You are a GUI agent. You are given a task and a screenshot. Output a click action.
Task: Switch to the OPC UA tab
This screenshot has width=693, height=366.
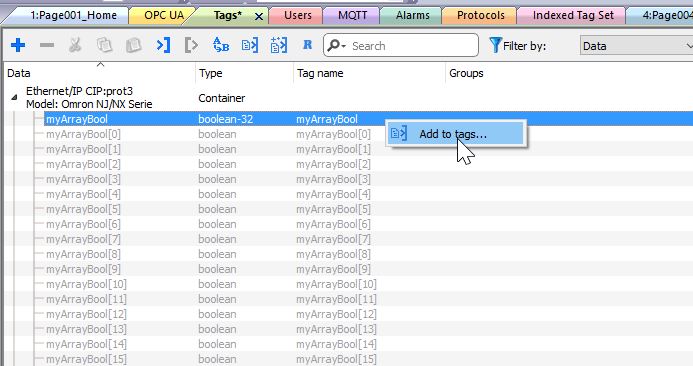[x=164, y=15]
